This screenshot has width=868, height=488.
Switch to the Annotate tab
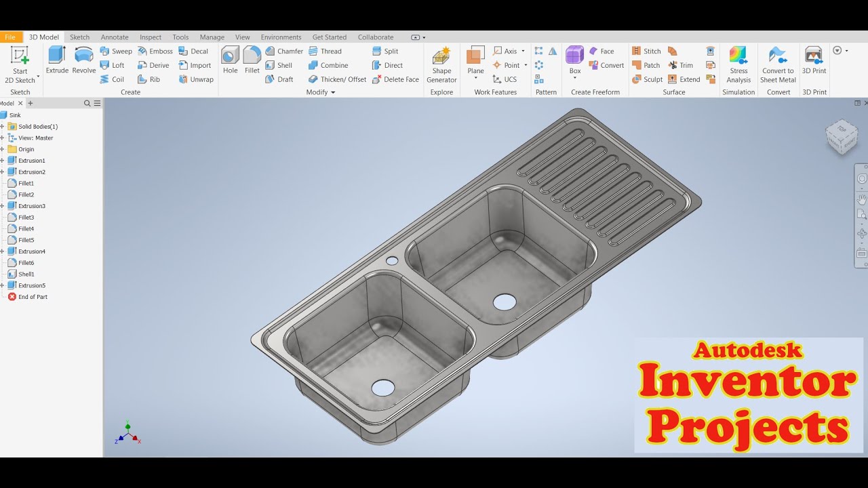point(115,37)
